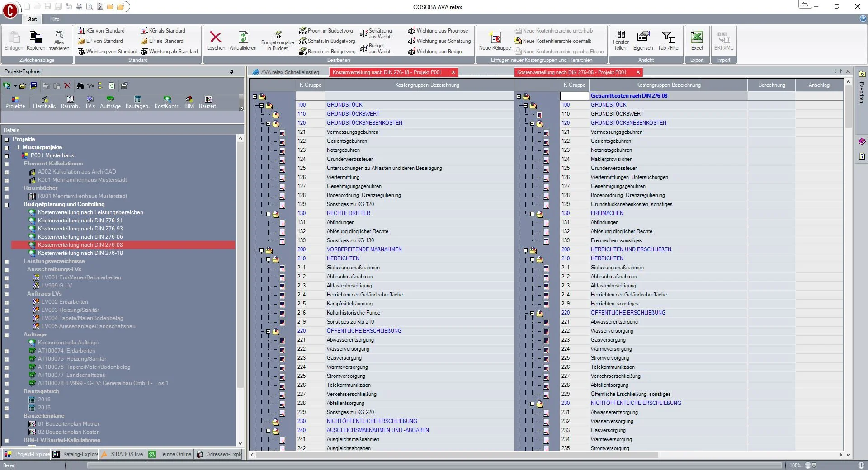Click the Kopieren icon in ribbon
The height and width of the screenshot is (470, 868).
[36, 38]
